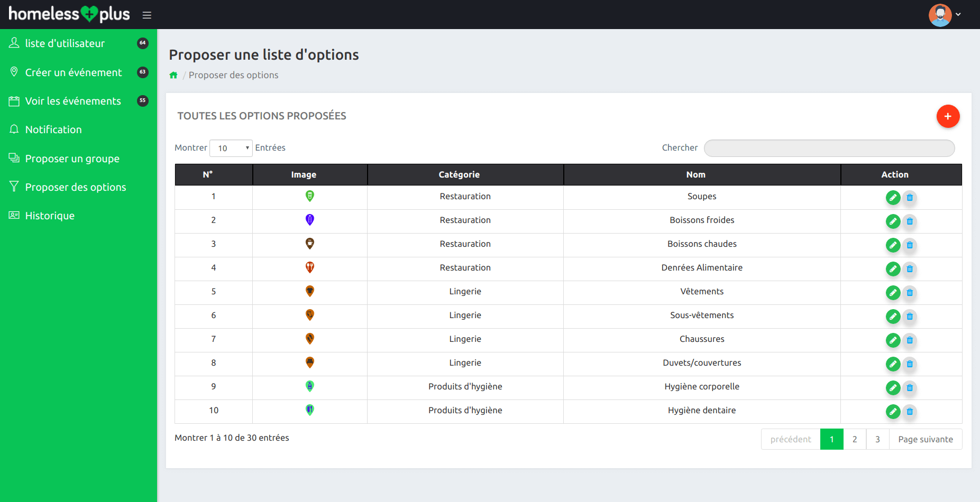Click the Chercher search input field
This screenshot has width=980, height=502.
click(829, 148)
